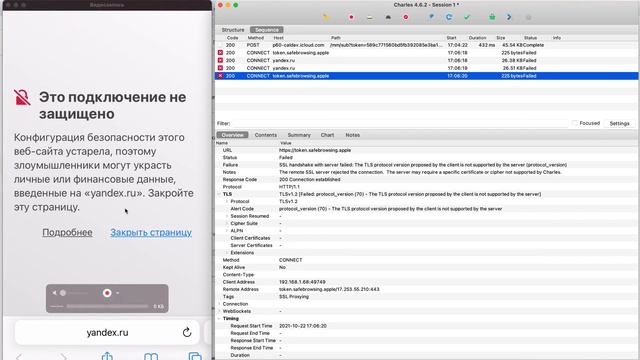Sort by the Status column header

click(x=530, y=38)
